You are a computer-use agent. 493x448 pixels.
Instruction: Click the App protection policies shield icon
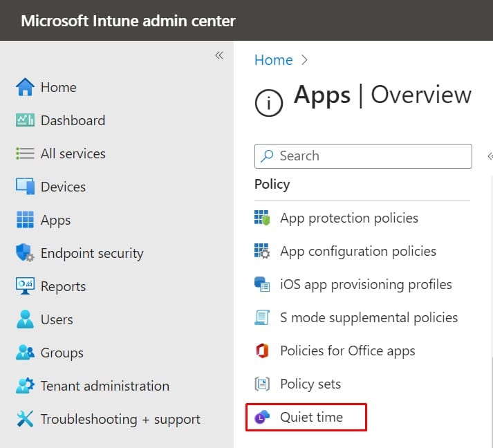(x=262, y=218)
